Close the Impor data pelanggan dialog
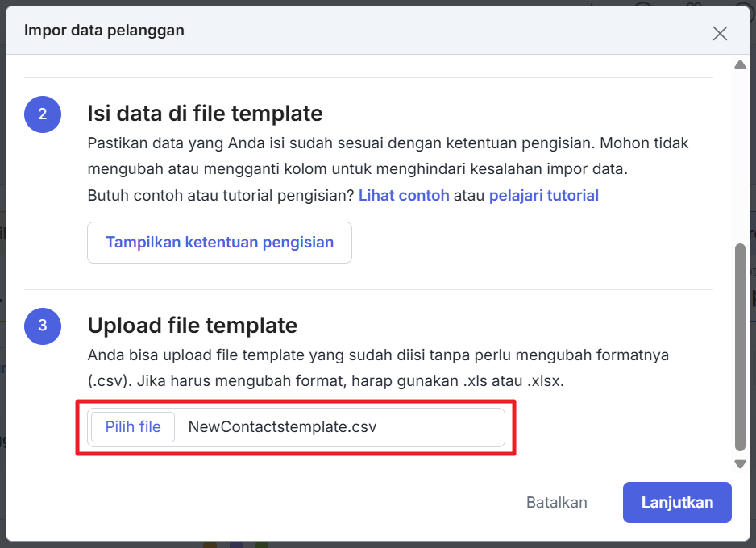The image size is (756, 548). tap(720, 33)
